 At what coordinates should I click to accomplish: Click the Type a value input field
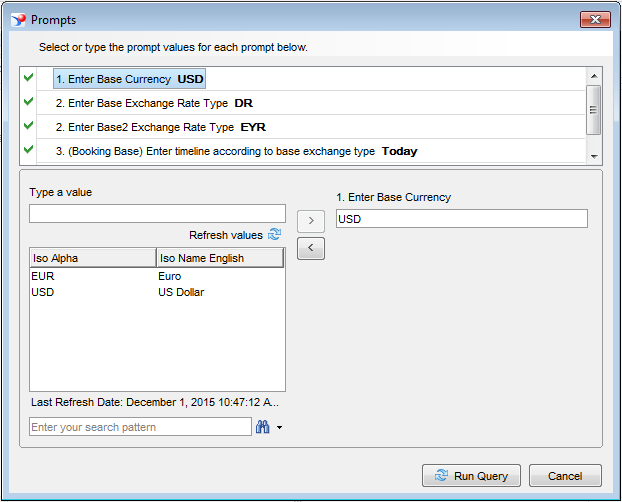tap(157, 213)
